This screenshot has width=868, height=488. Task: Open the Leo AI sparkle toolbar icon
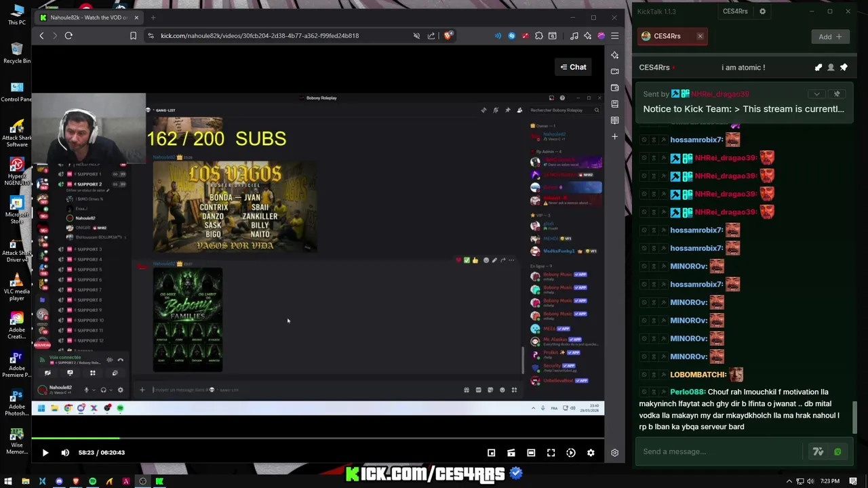[588, 36]
